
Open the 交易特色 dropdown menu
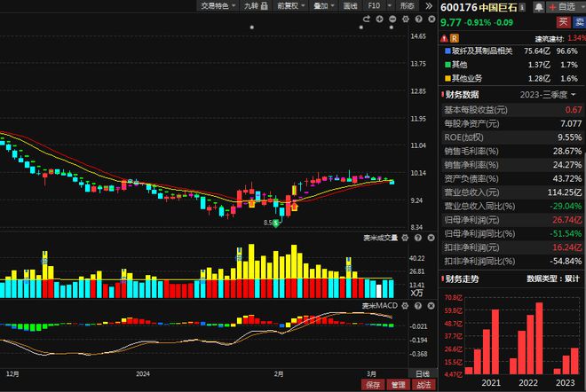218,5
